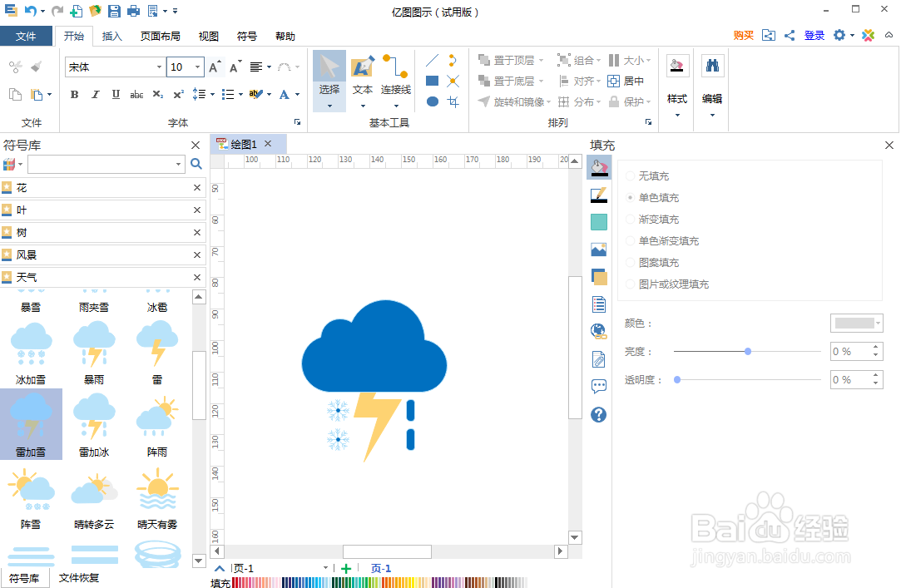
Task: Select the 晴转多云 weather symbol thumbnail
Action: (94, 498)
